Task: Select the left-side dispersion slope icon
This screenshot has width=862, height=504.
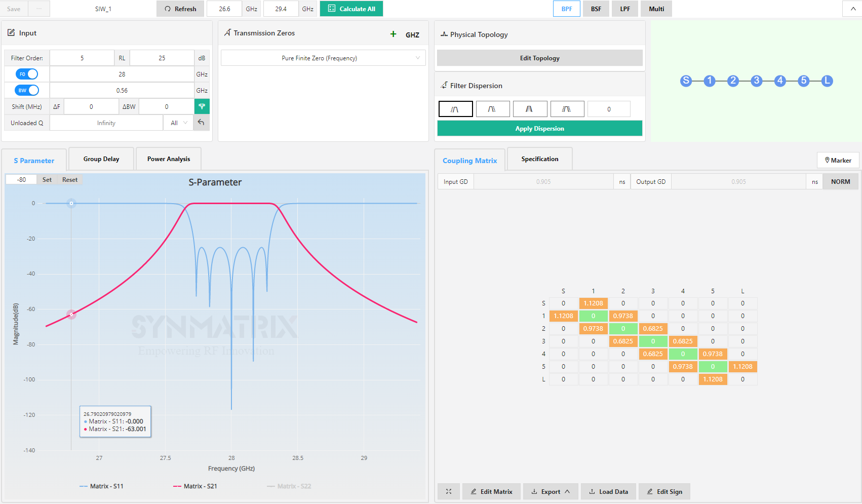Action: (455, 108)
